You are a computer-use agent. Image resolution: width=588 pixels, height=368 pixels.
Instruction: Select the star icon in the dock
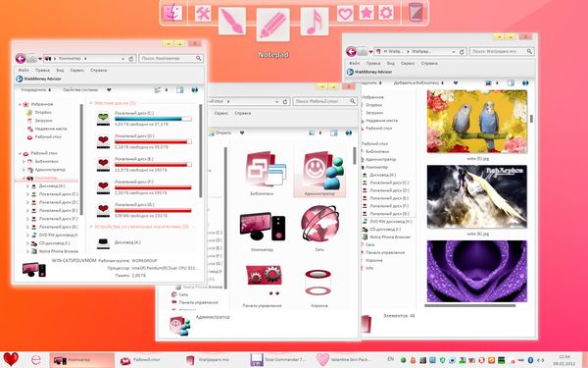tap(366, 13)
